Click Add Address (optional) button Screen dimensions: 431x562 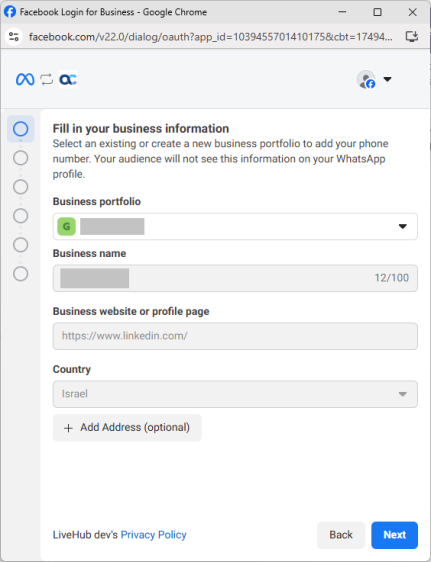(x=127, y=428)
